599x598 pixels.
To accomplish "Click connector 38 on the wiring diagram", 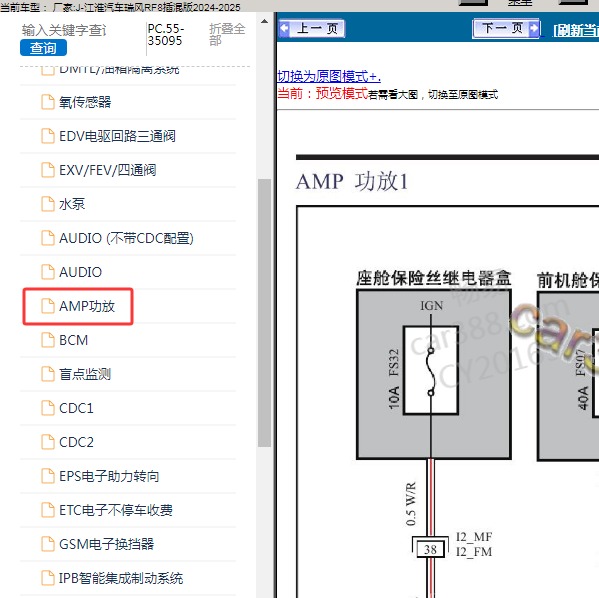I will point(430,549).
